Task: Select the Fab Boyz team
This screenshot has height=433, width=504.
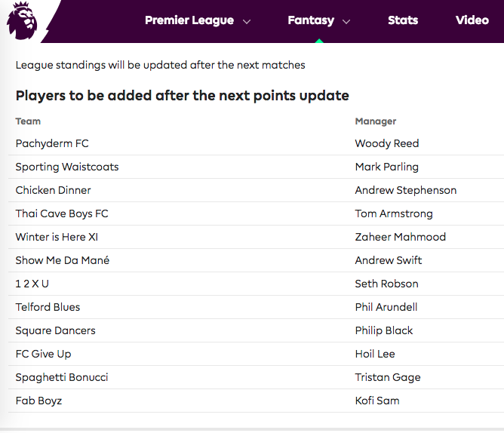Action: click(x=38, y=401)
